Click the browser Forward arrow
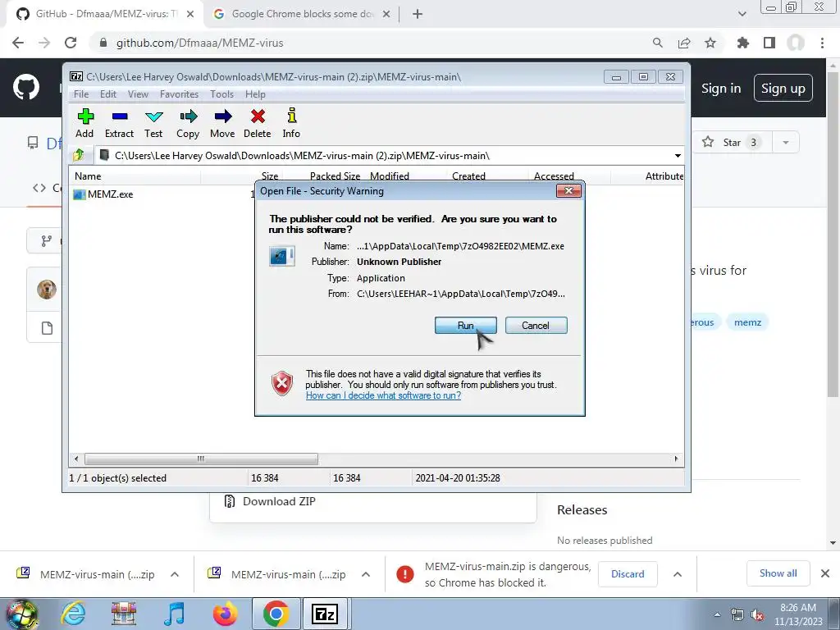The width and height of the screenshot is (840, 630). pos(44,43)
